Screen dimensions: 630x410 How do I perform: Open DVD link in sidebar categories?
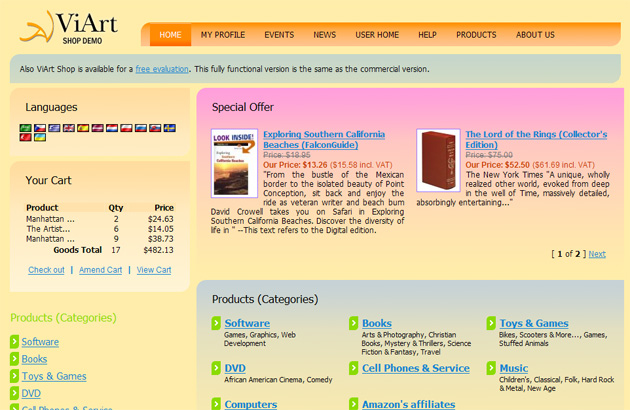[x=31, y=394]
